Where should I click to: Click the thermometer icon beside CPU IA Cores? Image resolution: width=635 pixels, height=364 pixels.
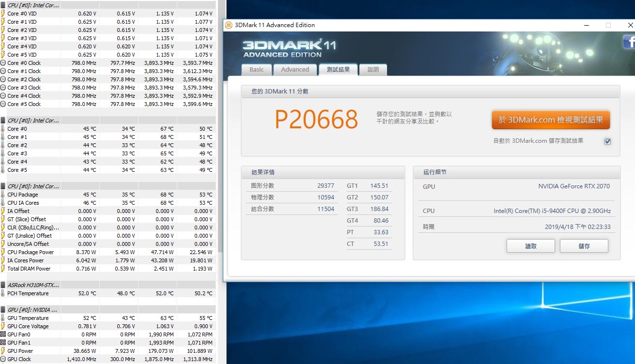3,203
